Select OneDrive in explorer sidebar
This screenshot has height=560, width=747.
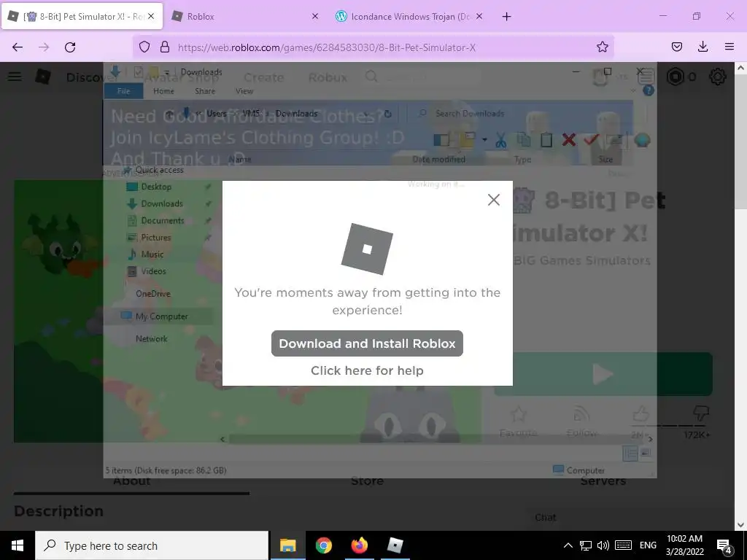coord(152,294)
